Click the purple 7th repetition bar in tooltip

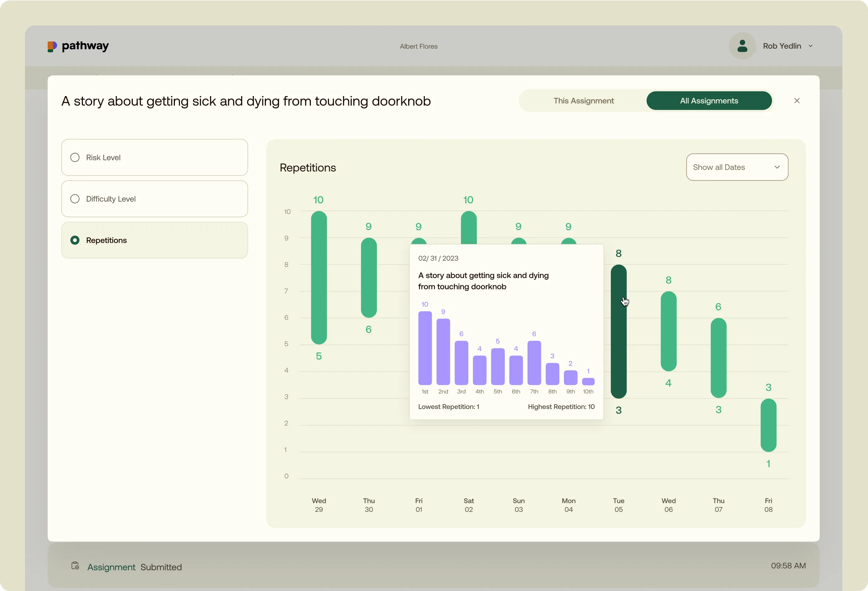coord(534,362)
